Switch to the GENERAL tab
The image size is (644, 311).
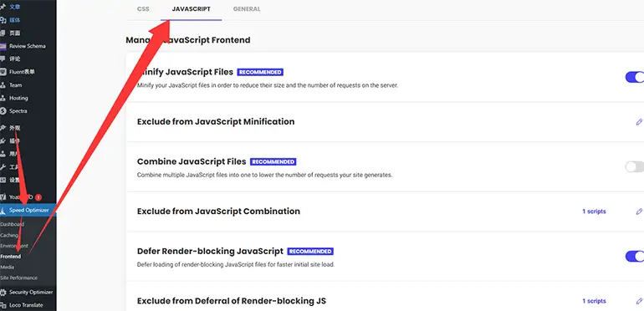pos(247,9)
